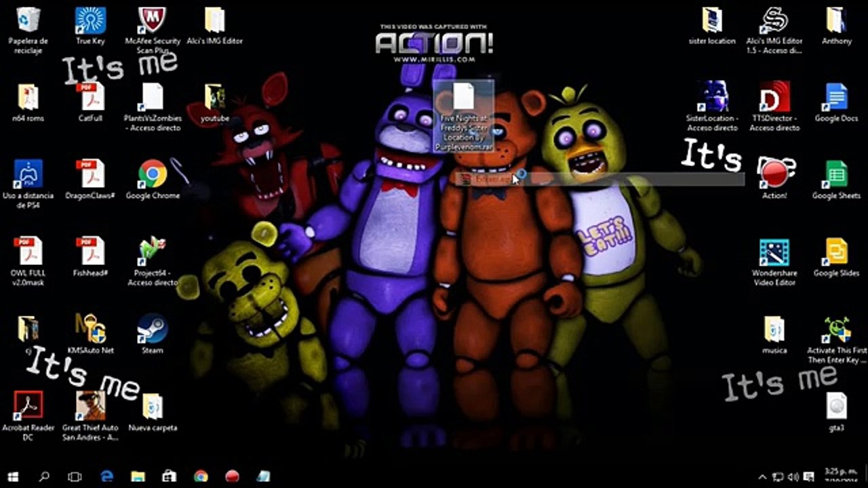Screen dimensions: 868x488
Task: Open the taskbar clock and date
Action: (x=840, y=476)
